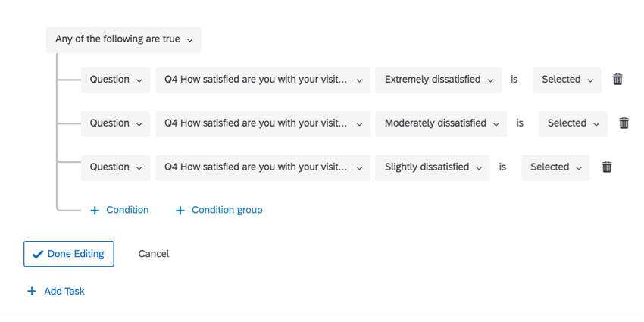The image size is (644, 322).
Task: Click the Done Editing button
Action: point(69,254)
